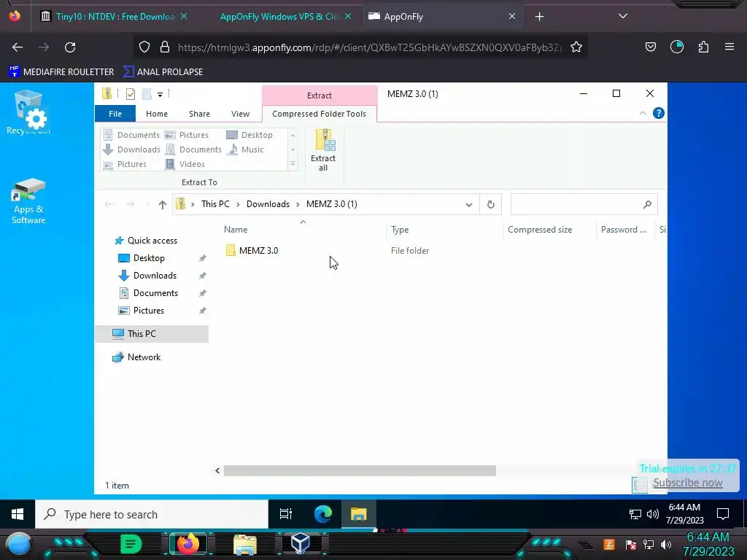The height and width of the screenshot is (560, 747).
Task: Collapse the ribbon with the chevron
Action: (x=642, y=113)
